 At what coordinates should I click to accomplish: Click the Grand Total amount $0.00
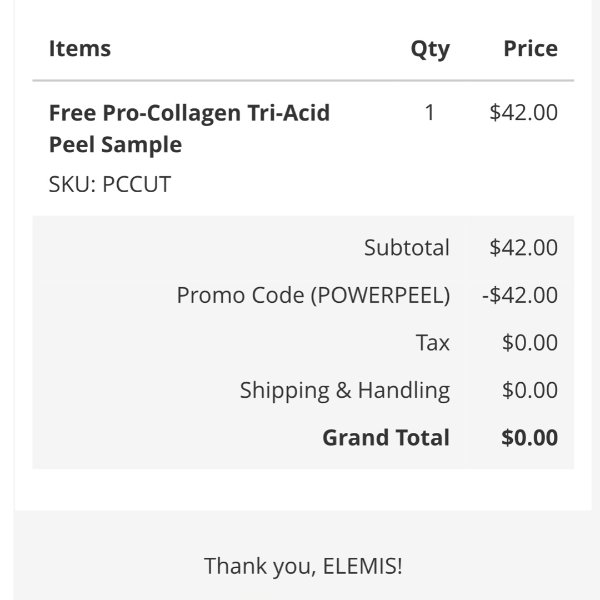tap(530, 438)
